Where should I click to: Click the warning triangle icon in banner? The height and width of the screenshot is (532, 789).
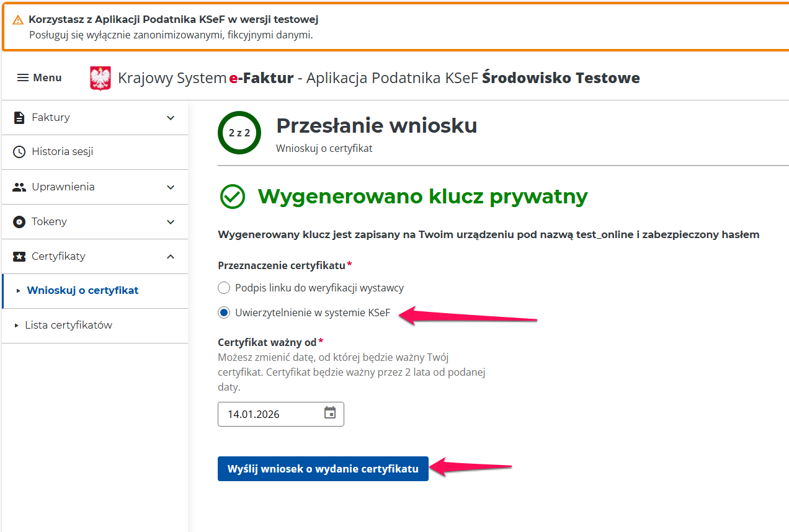[x=18, y=20]
